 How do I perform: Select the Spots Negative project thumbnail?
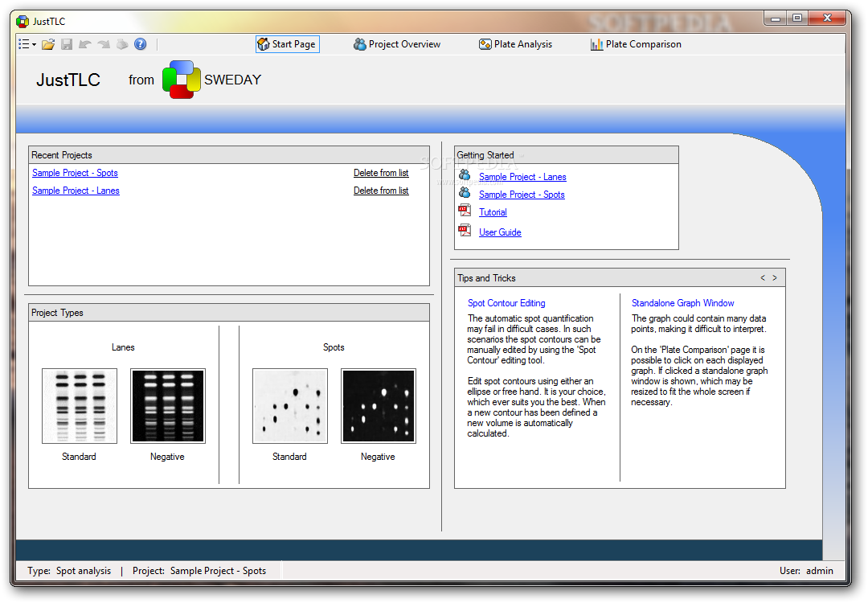379,406
